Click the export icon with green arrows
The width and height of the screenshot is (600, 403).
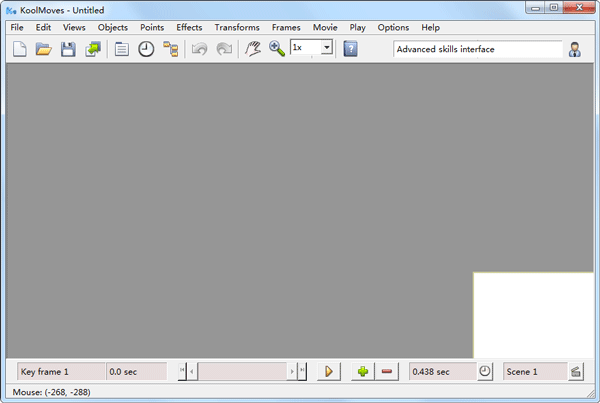tap(93, 49)
